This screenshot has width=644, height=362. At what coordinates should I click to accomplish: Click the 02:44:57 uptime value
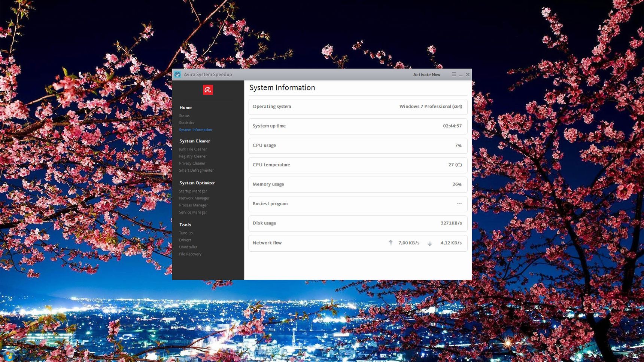(452, 126)
